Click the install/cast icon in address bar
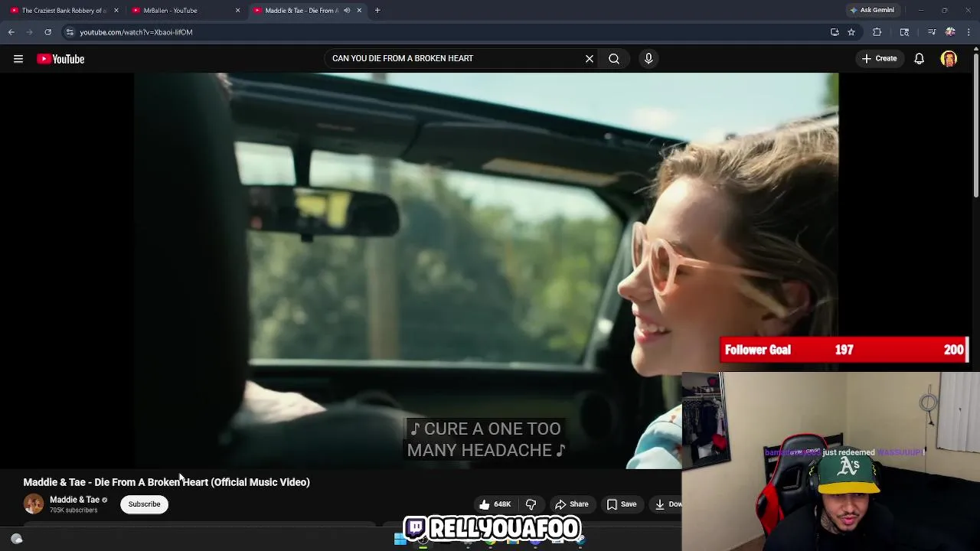980x551 pixels. pos(835,32)
